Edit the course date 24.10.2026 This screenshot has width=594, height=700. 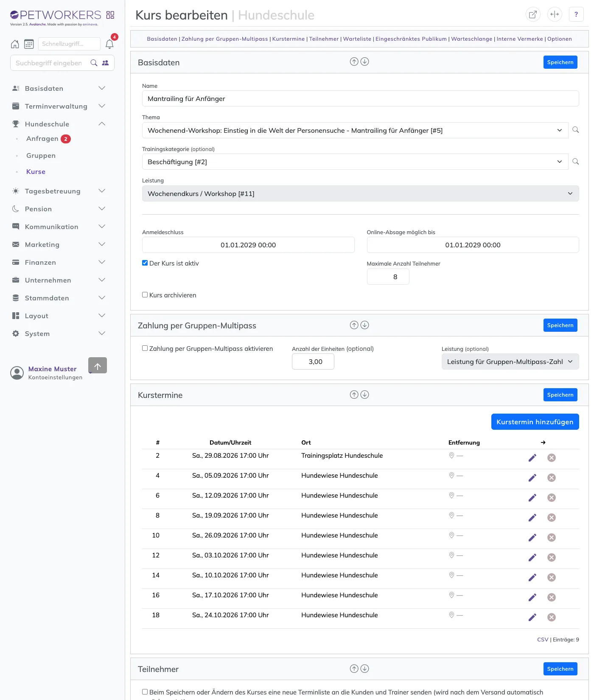pos(532,617)
